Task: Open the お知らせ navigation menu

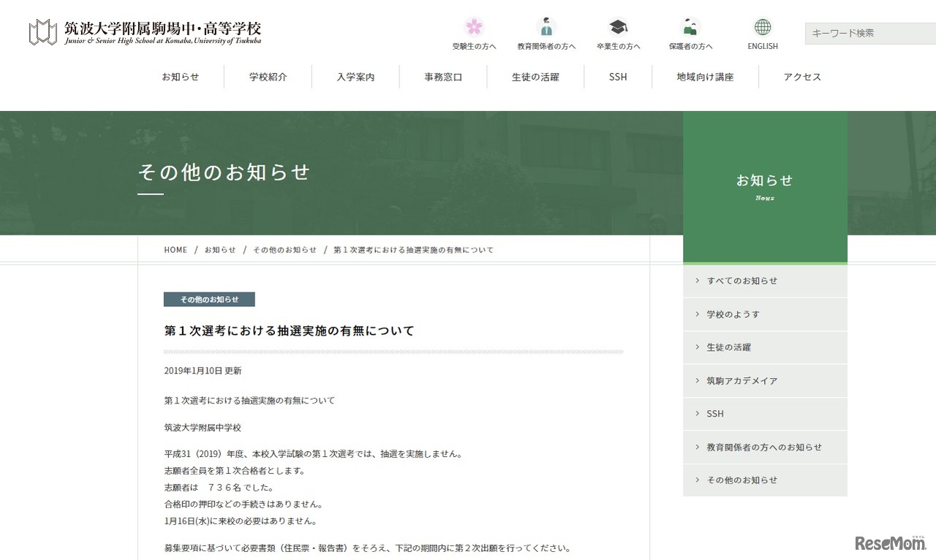Action: click(x=180, y=77)
